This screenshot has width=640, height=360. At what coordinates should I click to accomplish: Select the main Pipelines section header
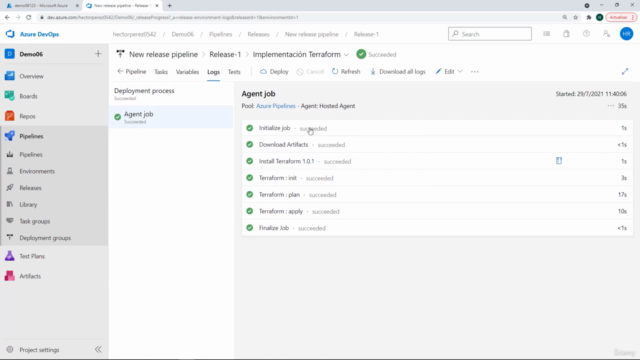point(31,136)
